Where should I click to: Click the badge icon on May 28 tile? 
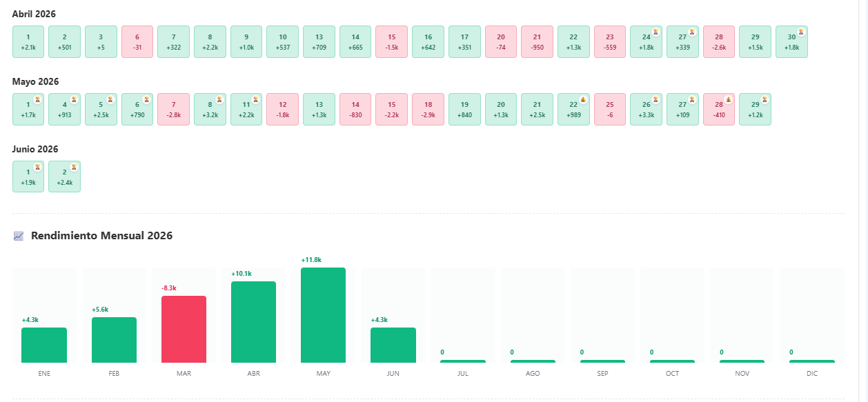coord(729,99)
